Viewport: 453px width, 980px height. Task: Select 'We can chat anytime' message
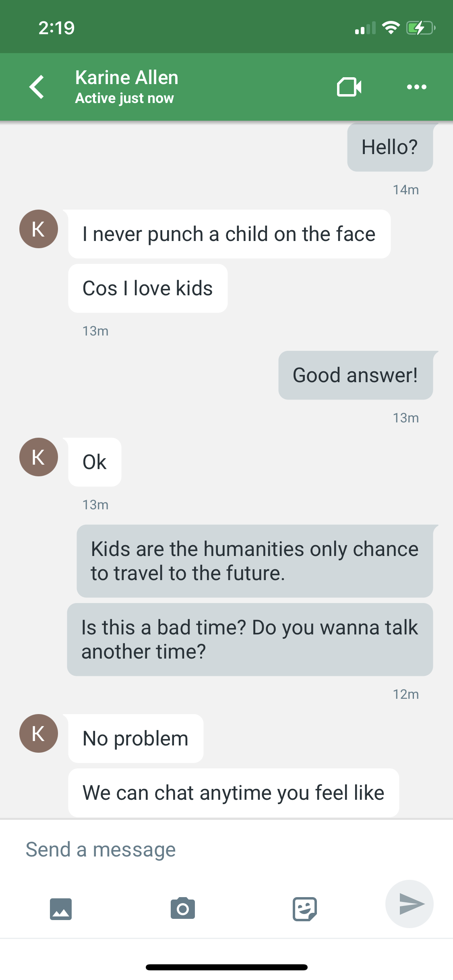tap(234, 793)
